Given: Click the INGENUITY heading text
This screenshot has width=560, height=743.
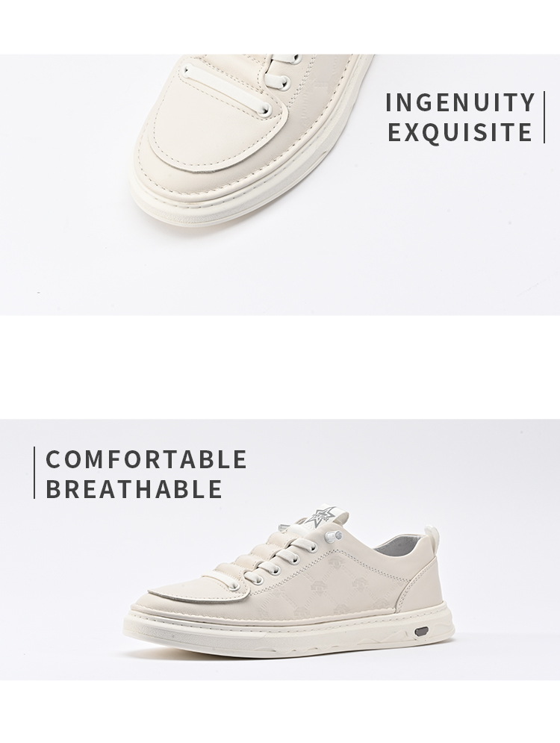Looking at the screenshot, I should coord(460,103).
